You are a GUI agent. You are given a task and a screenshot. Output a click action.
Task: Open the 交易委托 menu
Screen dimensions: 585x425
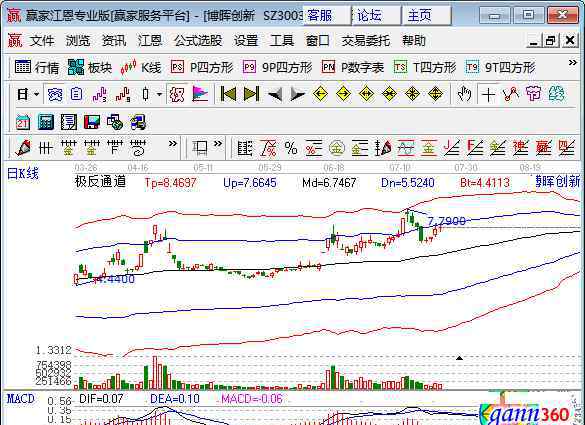tap(366, 41)
